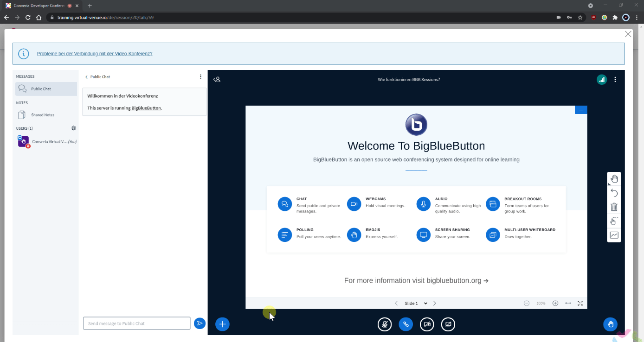The height and width of the screenshot is (342, 644).
Task: Open browser extensions puzzle icon
Action: point(615,18)
